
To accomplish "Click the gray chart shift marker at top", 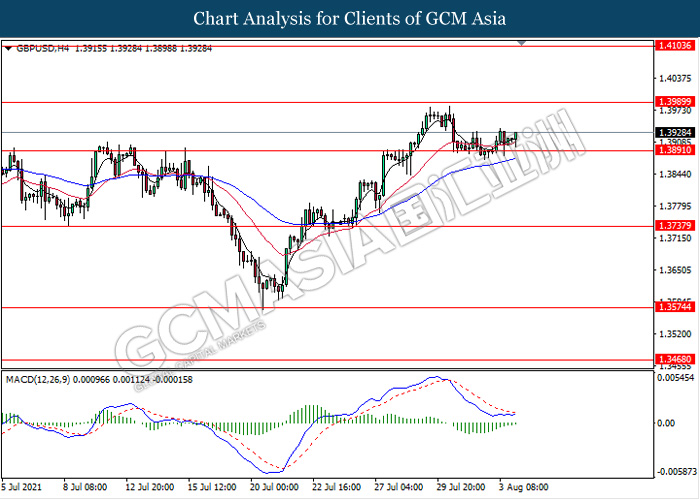I will coord(521,43).
